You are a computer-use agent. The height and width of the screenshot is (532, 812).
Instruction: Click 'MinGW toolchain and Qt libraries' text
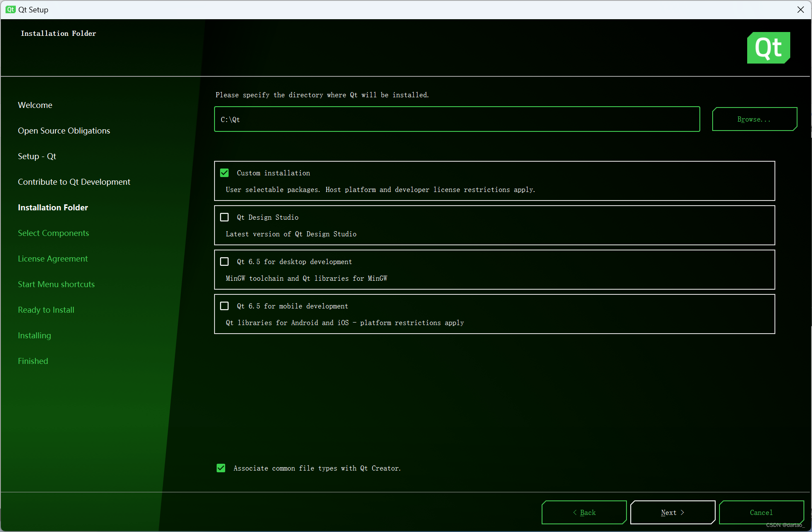(x=307, y=279)
